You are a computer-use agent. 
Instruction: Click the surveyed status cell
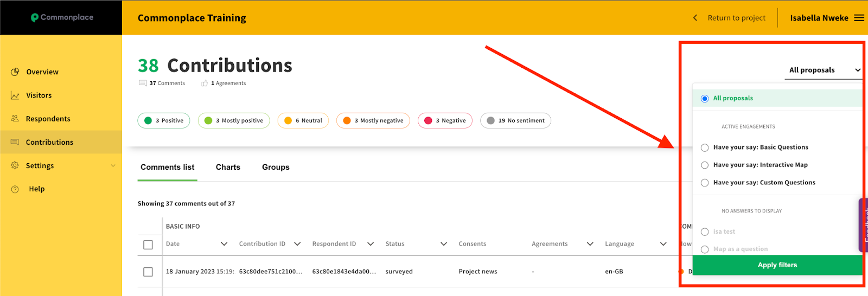(x=399, y=272)
